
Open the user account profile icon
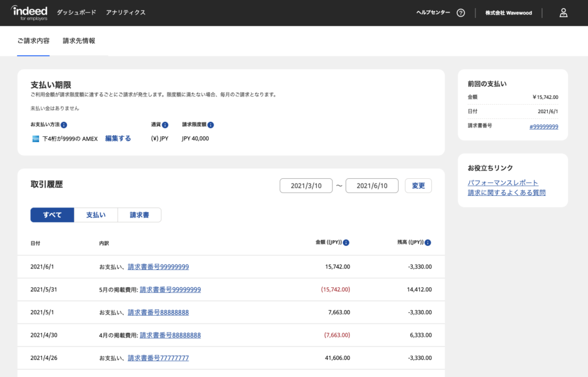pos(563,13)
